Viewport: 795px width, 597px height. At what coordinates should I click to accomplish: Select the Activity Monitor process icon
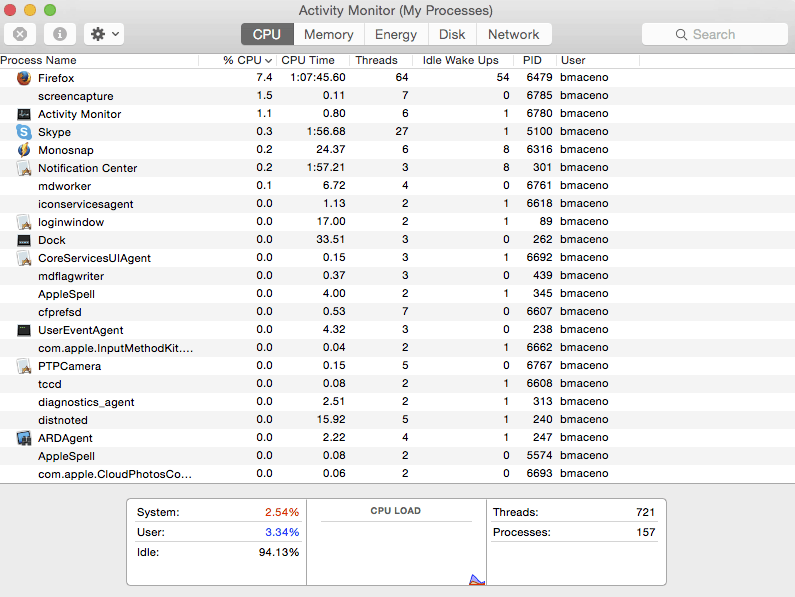tap(24, 114)
